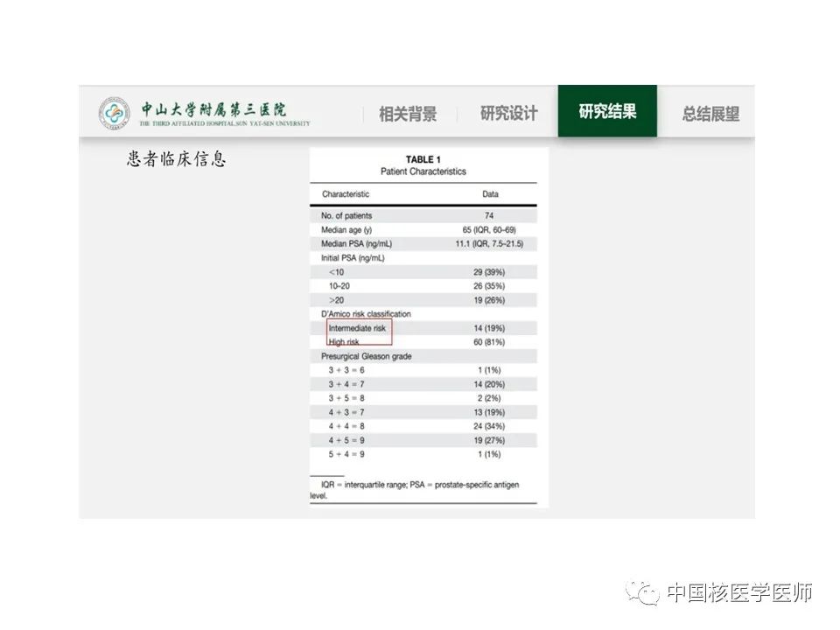Click the 24 (34%) value
840x630 pixels.
tap(489, 426)
